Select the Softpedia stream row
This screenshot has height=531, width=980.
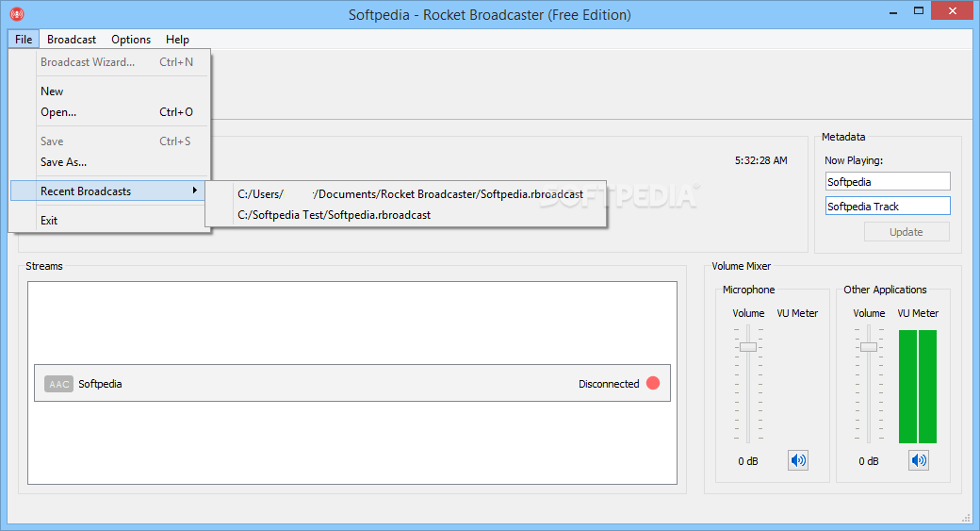click(351, 384)
